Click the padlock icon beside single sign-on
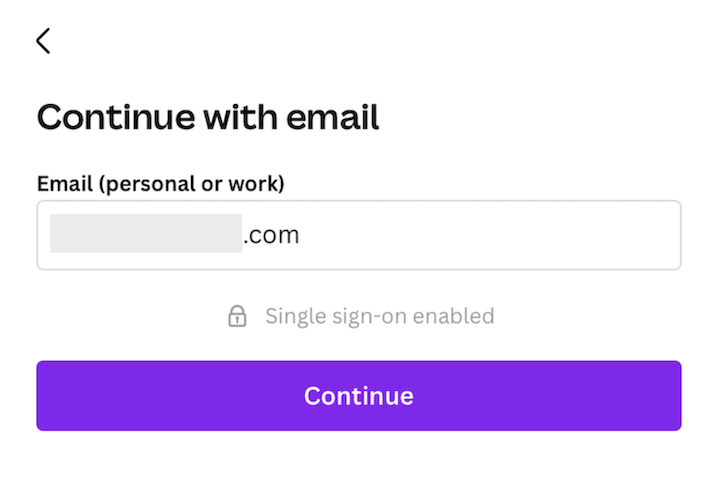 pos(237,316)
